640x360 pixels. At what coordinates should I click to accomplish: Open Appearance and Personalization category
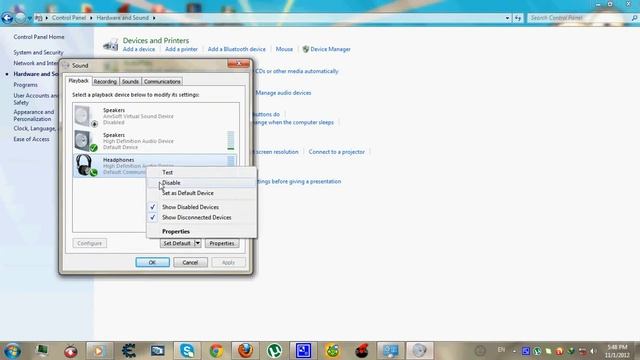(x=33, y=116)
